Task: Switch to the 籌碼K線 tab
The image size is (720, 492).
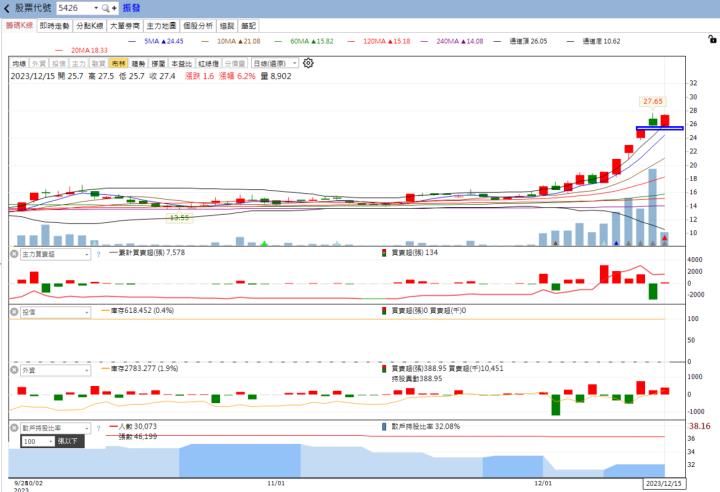Action: click(x=19, y=26)
